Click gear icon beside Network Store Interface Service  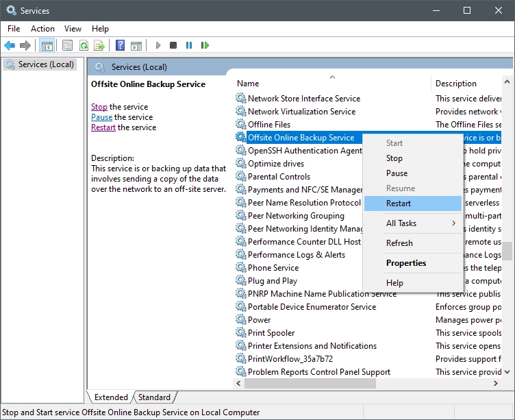241,98
